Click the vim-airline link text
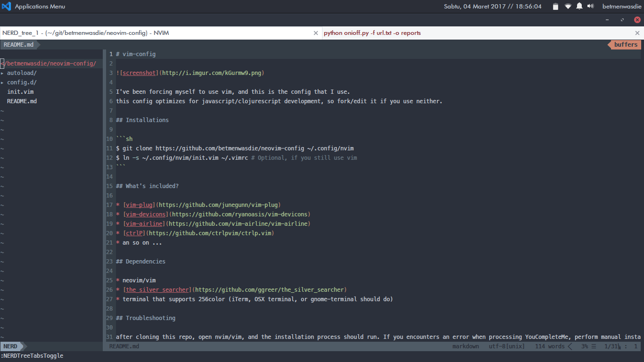This screenshot has height=362, width=644. point(144,224)
